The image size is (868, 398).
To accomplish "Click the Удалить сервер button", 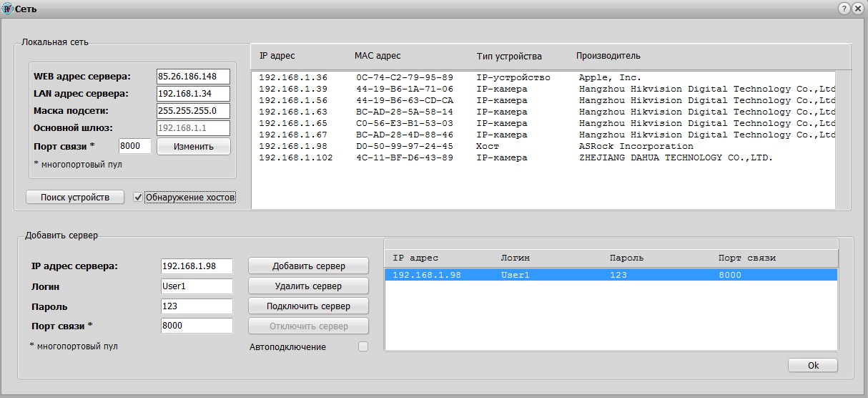I will [309, 286].
